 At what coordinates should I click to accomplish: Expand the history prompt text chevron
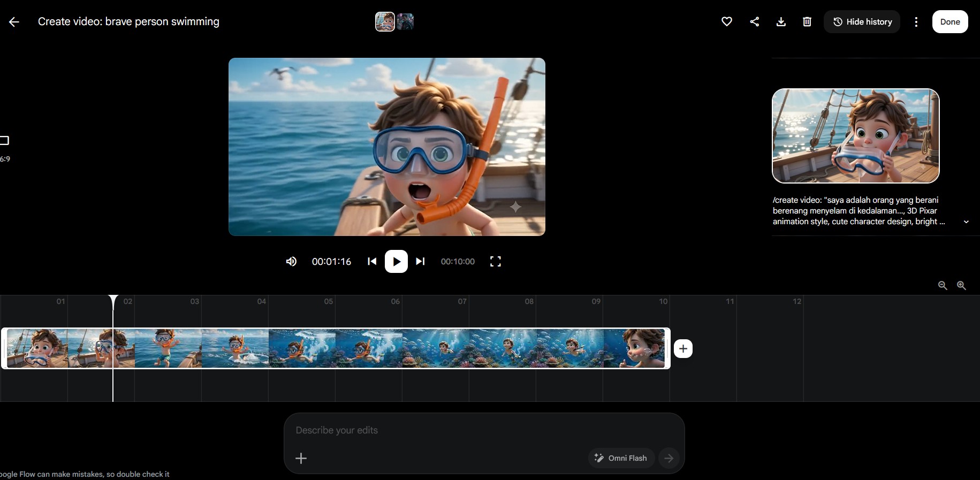966,222
